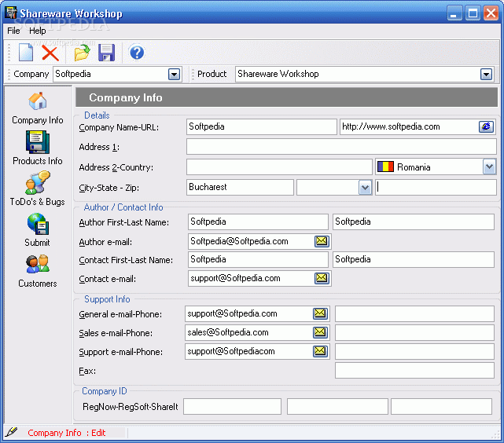Click the RegNow company ID field

[x=233, y=406]
